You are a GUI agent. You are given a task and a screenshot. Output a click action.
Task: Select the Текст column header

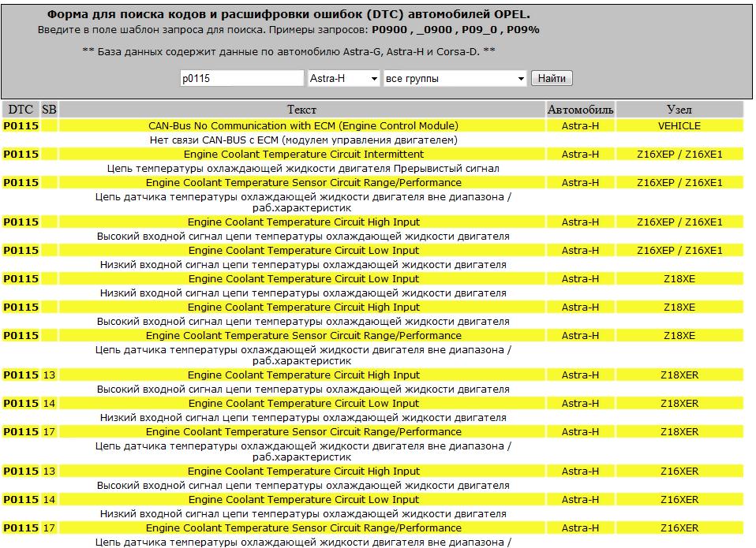tap(301, 110)
